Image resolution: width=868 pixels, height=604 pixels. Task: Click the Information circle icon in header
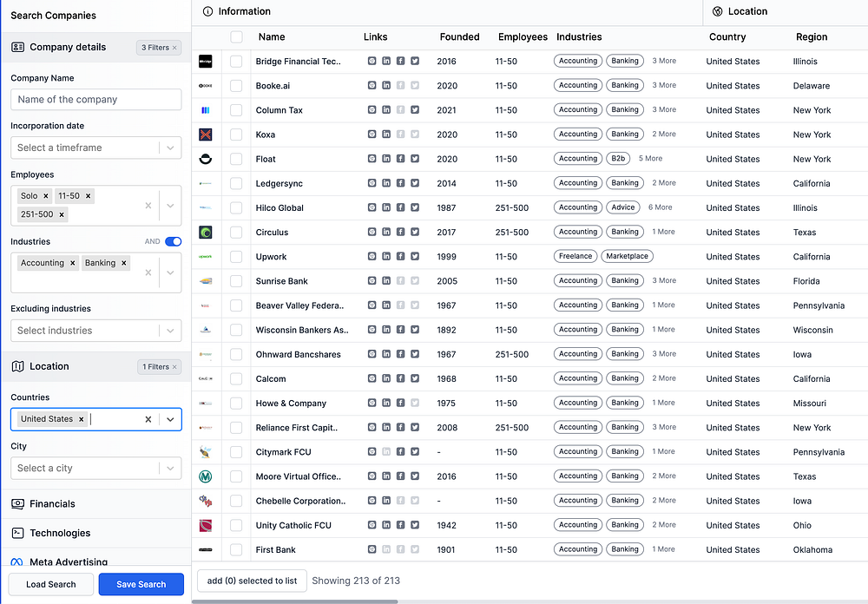point(207,11)
